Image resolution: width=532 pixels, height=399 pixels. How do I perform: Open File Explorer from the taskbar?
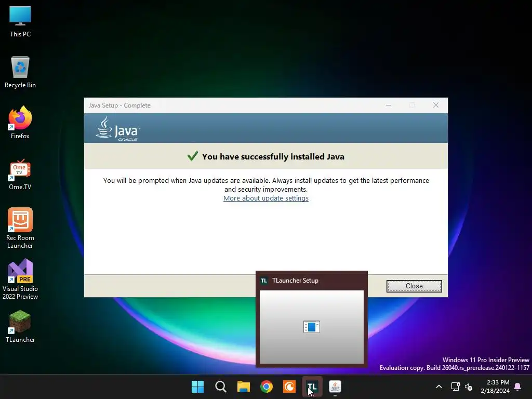click(x=244, y=387)
